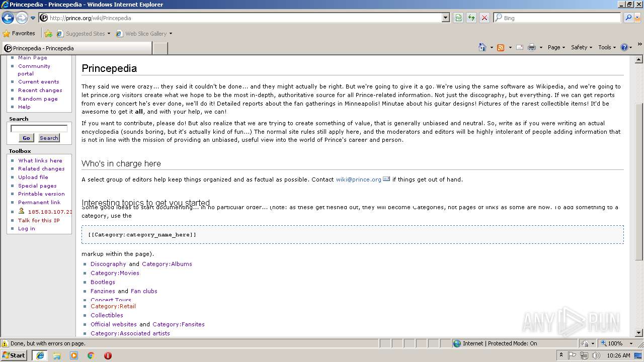
Task: Click the page vertical scrollbar thumb
Action: (x=639, y=182)
